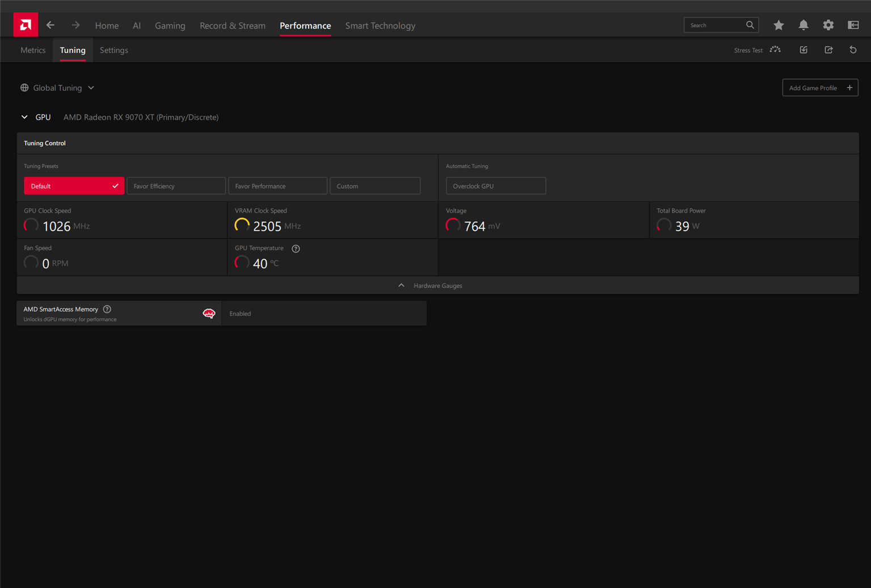The width and height of the screenshot is (871, 588).
Task: Start Stress Test gauge icon
Action: tap(775, 50)
